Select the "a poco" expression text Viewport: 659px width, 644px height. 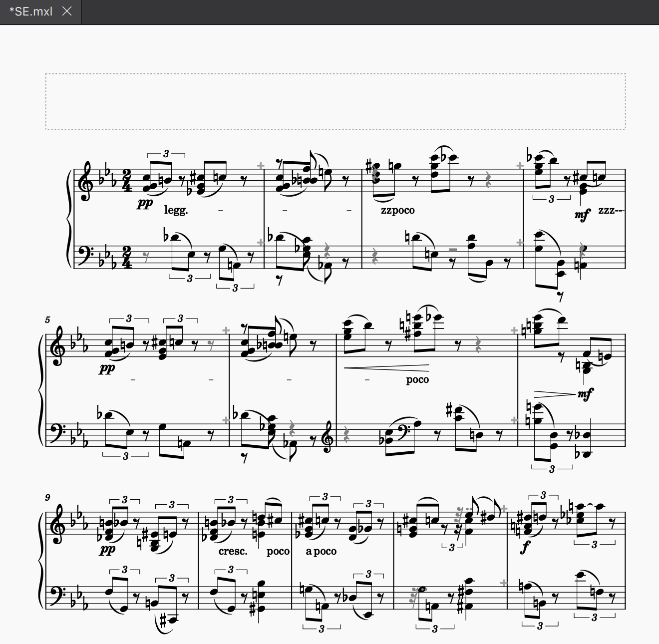pos(321,552)
